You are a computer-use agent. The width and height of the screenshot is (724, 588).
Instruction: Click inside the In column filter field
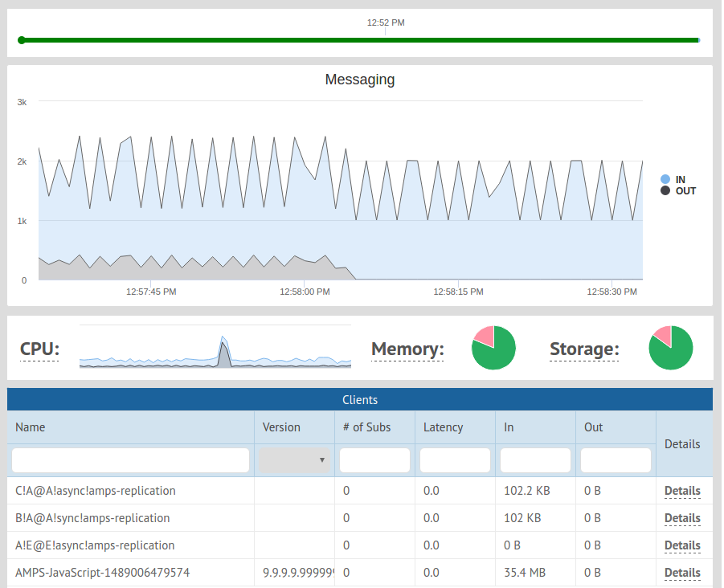pos(534,459)
